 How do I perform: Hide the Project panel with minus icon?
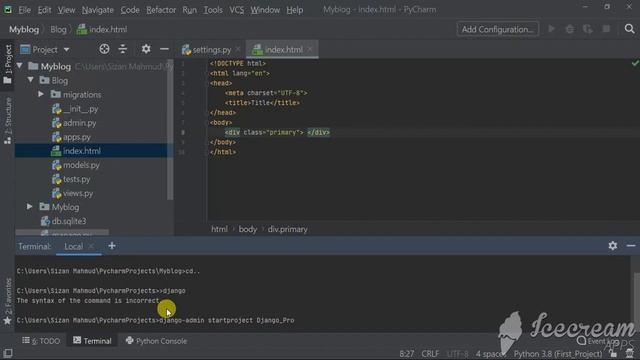(x=164, y=49)
